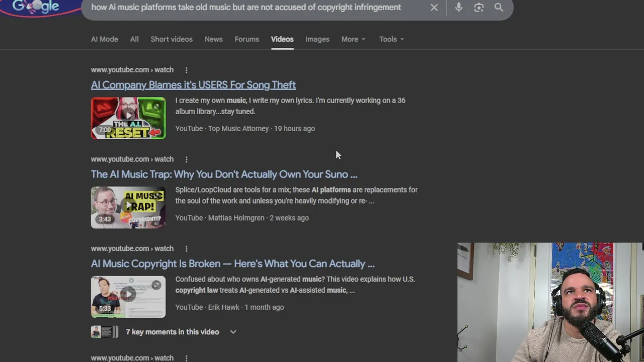Open options menu for the bottom youtube result

pos(186,358)
